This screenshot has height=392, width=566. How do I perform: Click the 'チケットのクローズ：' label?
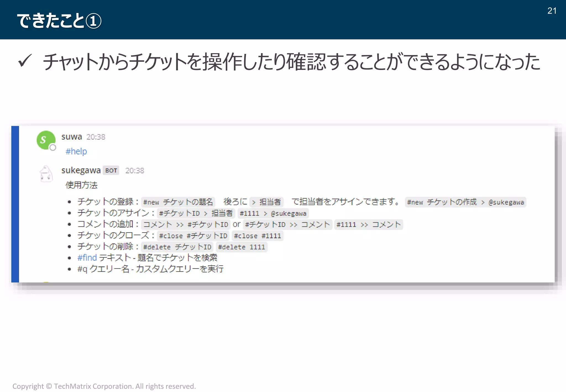pyautogui.click(x=116, y=235)
